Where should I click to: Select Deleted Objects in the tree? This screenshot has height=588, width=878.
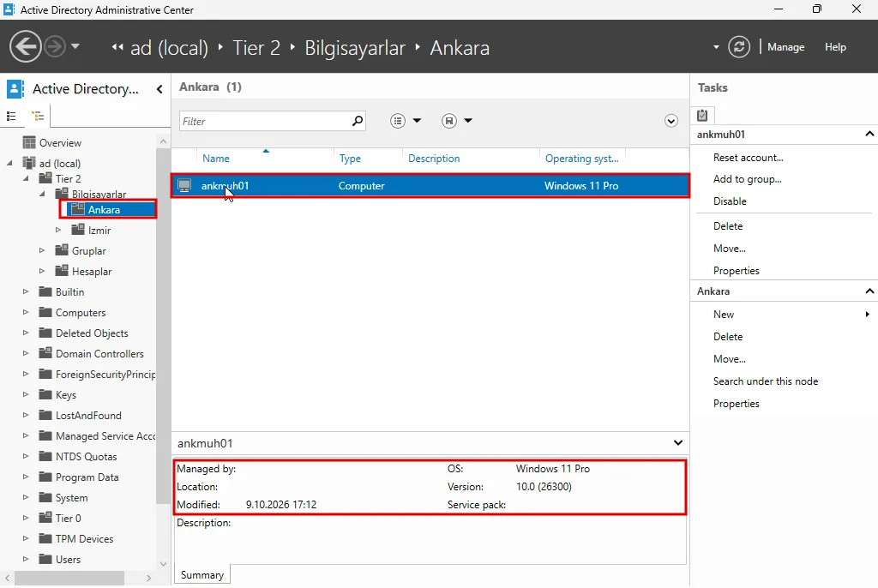91,333
